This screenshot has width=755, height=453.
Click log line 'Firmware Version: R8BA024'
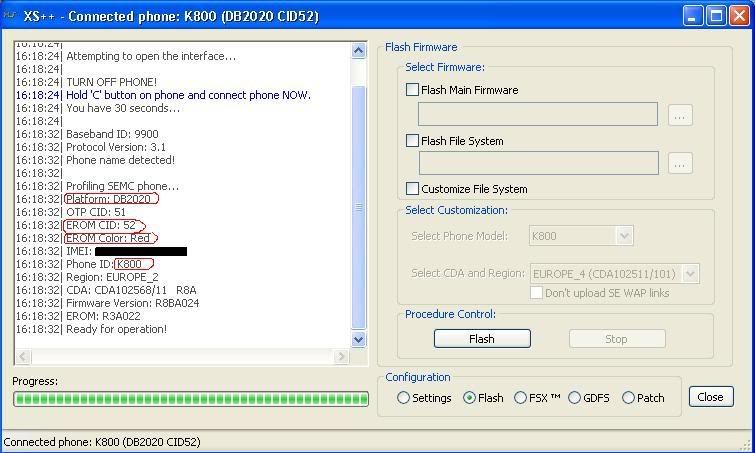coord(132,303)
